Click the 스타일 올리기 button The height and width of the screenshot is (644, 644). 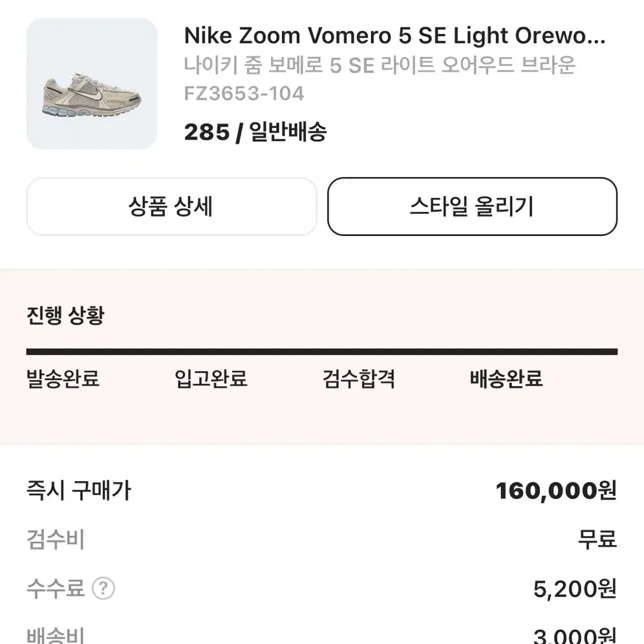[472, 207]
